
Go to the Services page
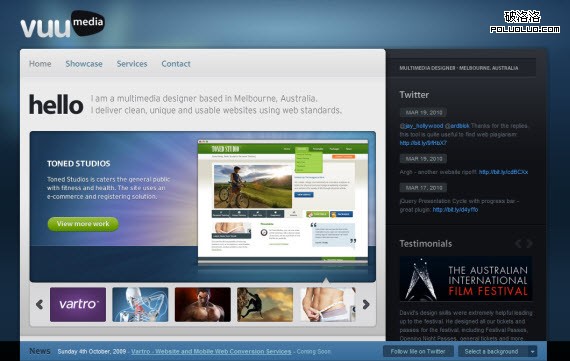[x=132, y=64]
